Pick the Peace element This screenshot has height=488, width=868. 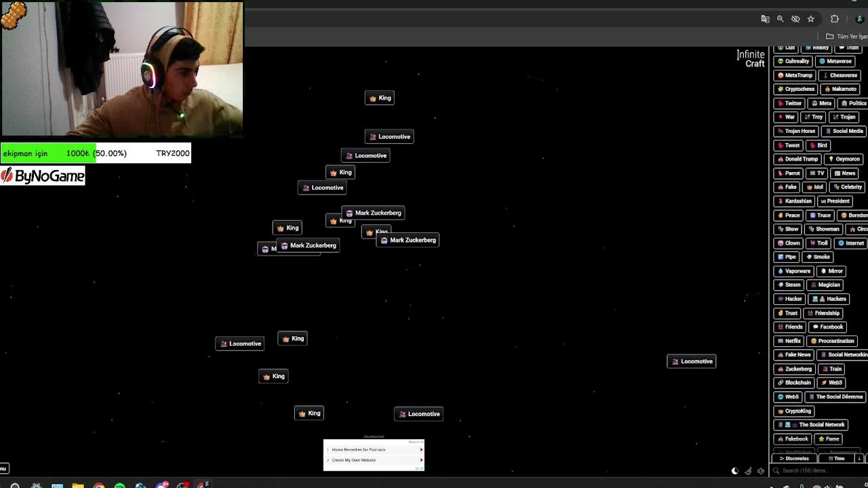pos(789,215)
